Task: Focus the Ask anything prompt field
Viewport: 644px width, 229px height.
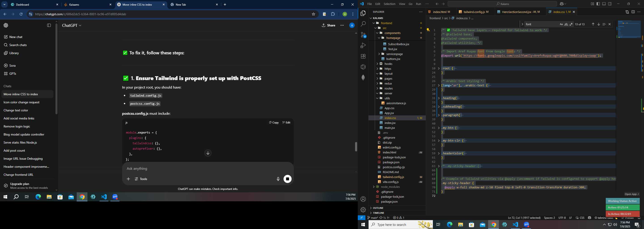Action: coord(208,169)
